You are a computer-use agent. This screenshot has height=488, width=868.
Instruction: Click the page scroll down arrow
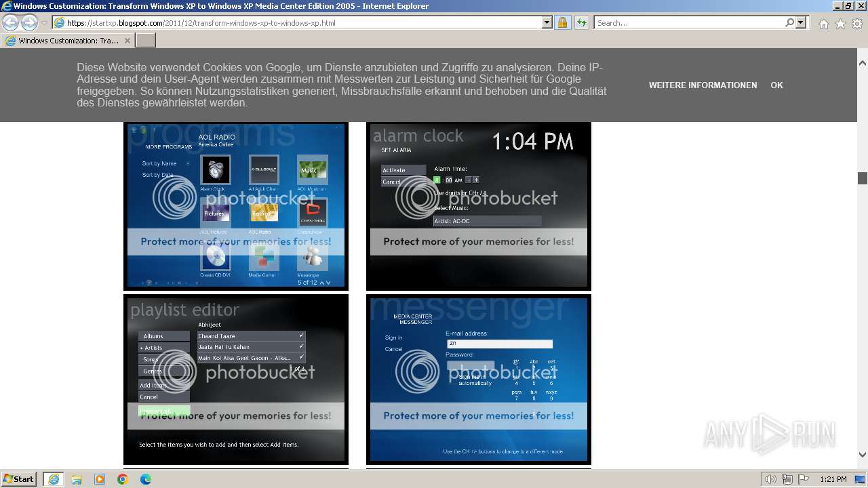863,455
